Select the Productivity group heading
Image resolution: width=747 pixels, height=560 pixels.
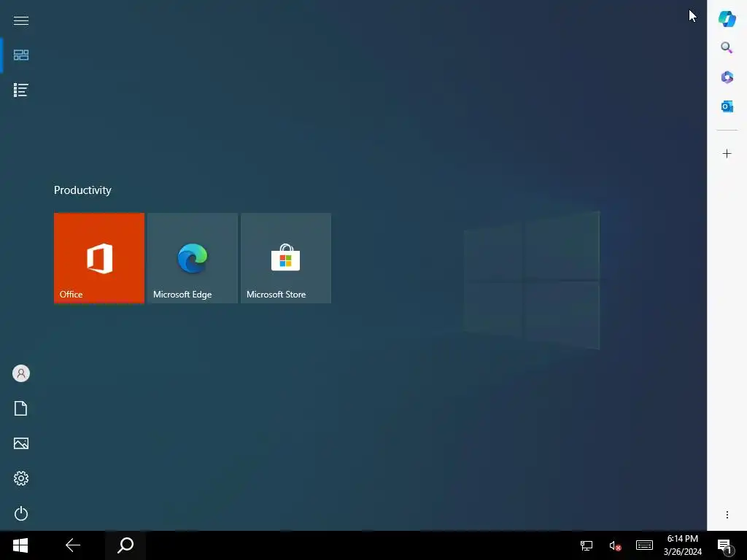pyautogui.click(x=82, y=190)
